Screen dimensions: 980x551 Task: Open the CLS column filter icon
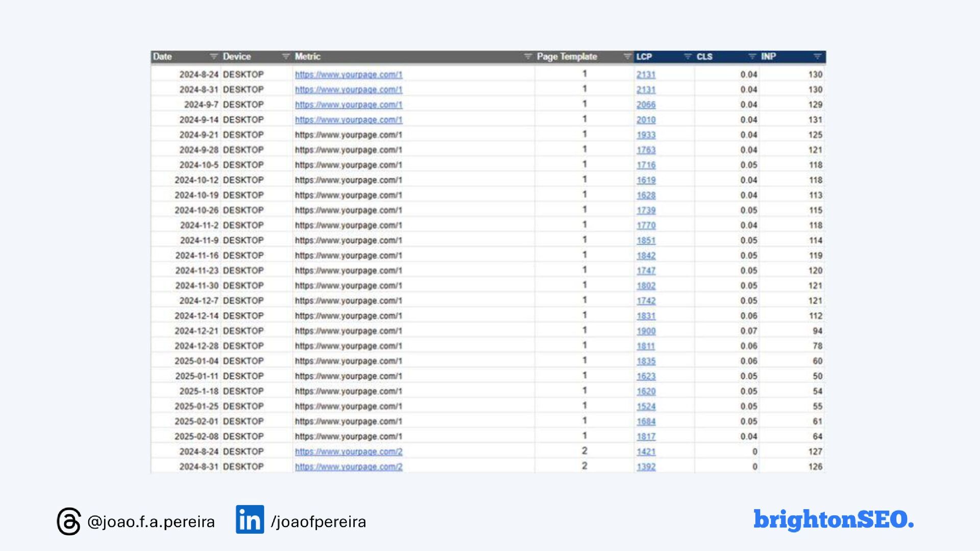(x=752, y=57)
